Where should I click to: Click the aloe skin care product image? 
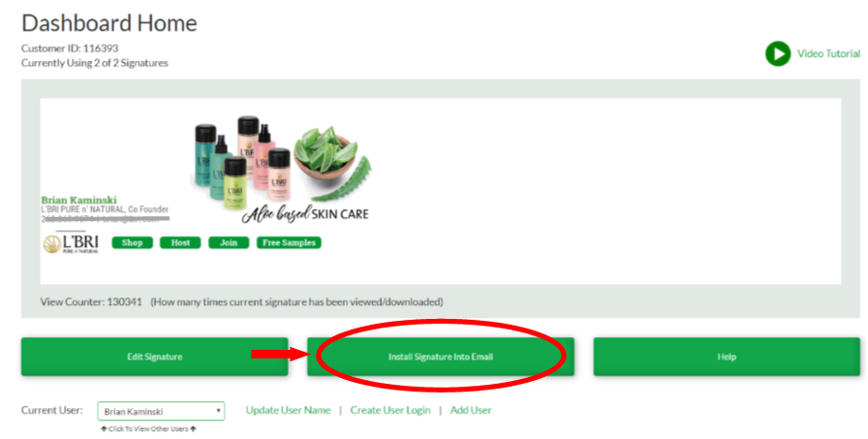coord(281,169)
